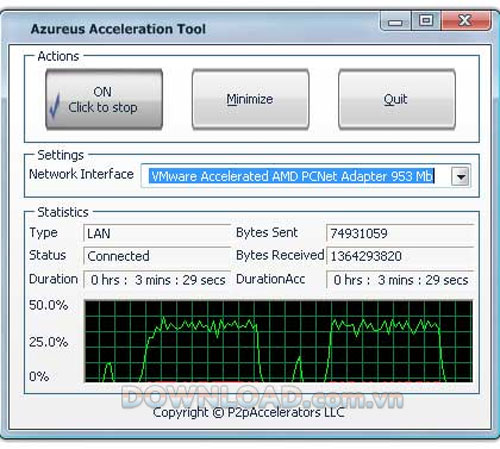Screen dimensions: 500x449
Task: Click the Azureus Acceleration Tool title text
Action: (x=118, y=29)
